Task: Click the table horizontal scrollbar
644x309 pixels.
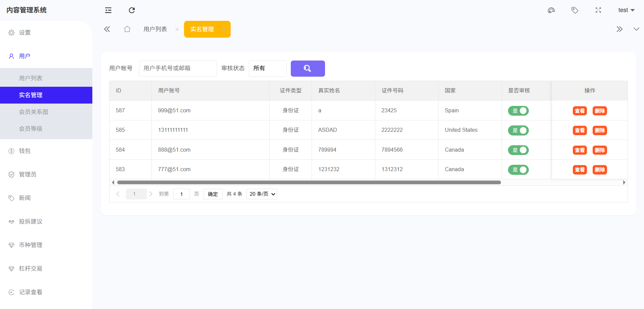Action: (309, 183)
